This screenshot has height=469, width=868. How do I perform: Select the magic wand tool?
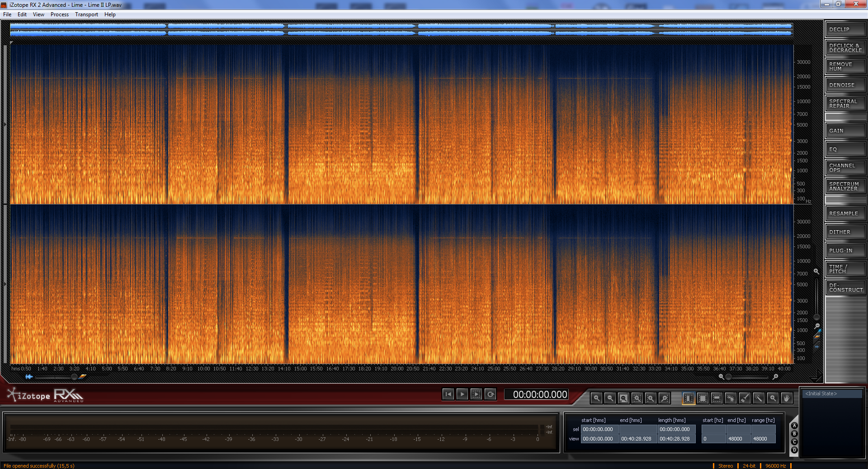coord(759,398)
